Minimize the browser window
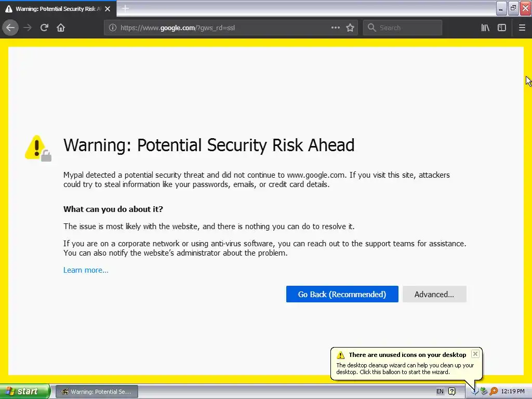Screen dimensions: 532x399 click(x=501, y=8)
